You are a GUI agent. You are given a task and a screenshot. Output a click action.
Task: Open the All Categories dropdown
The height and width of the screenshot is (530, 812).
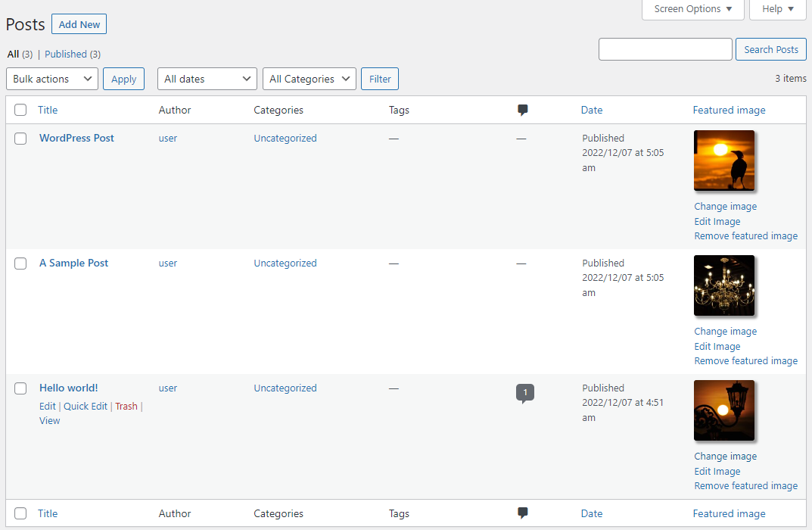point(309,78)
